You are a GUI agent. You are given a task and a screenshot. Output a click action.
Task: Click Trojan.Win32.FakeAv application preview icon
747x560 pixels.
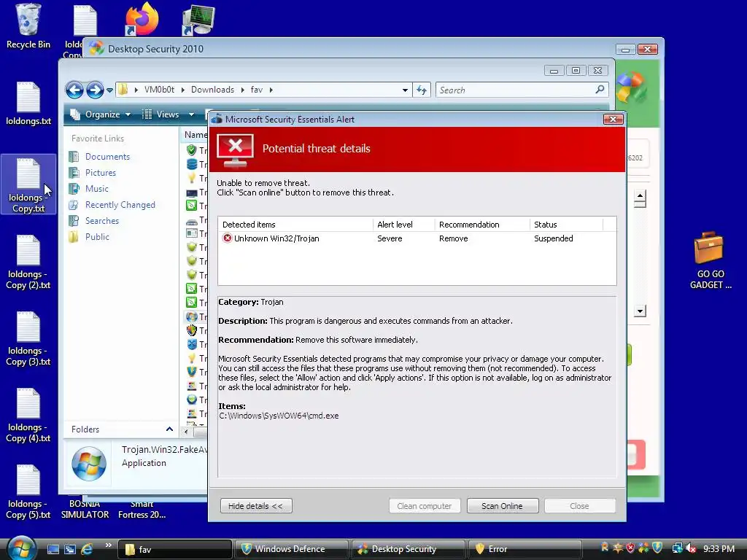89,463
